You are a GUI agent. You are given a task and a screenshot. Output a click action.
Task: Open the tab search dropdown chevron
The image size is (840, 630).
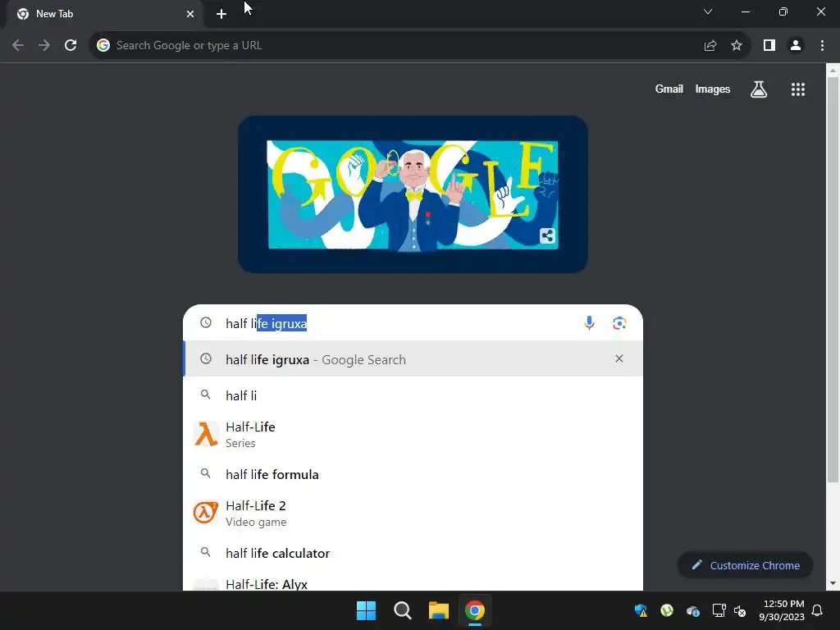tap(708, 11)
